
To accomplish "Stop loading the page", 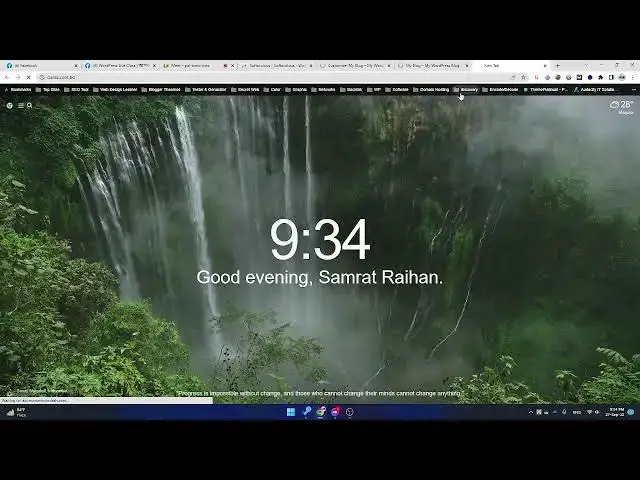I will [x=29, y=77].
